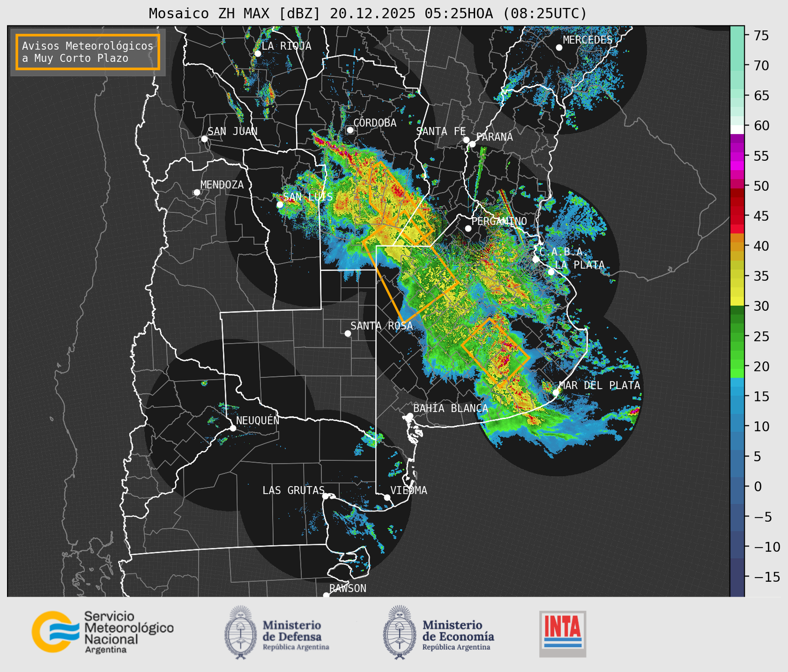This screenshot has width=788, height=672.
Task: Click the SANTA FE city marker dot
Action: 466,140
